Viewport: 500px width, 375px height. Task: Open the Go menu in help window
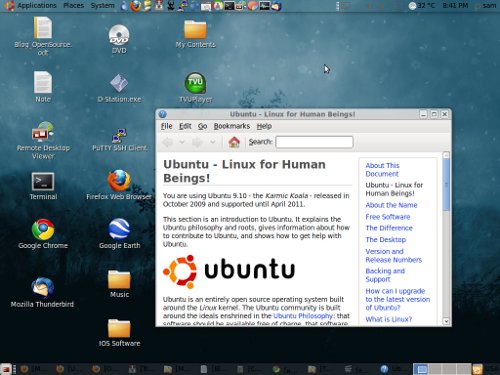tap(202, 126)
